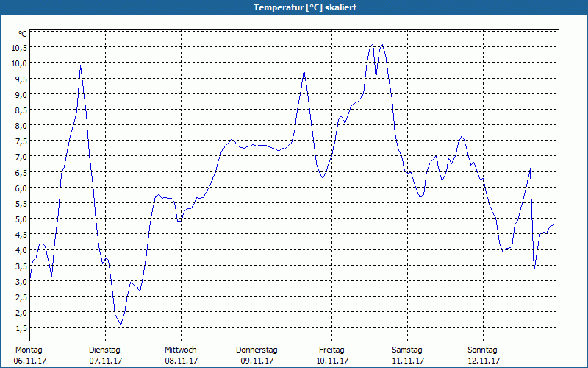588x368 pixels.
Task: Click the 3,0 value on the y-axis
Action: click(21, 282)
